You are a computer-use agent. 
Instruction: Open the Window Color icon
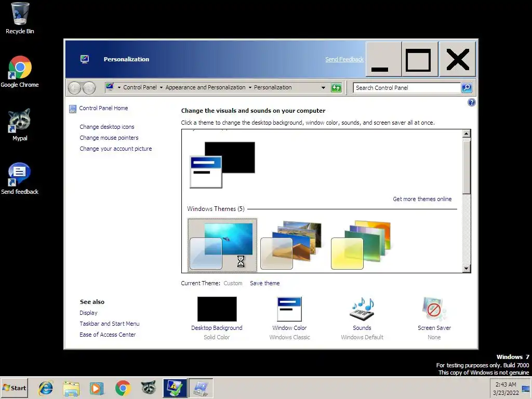point(289,309)
